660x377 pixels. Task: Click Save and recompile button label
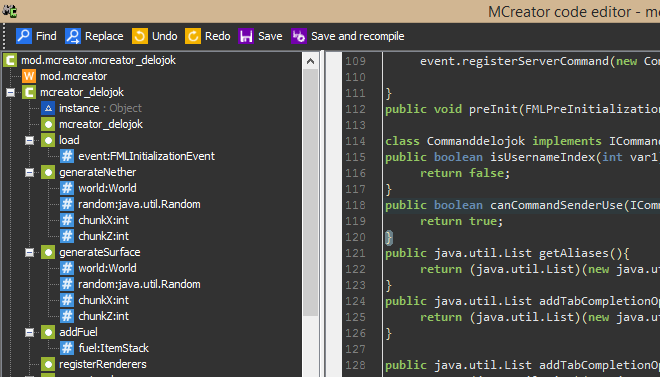tap(358, 36)
